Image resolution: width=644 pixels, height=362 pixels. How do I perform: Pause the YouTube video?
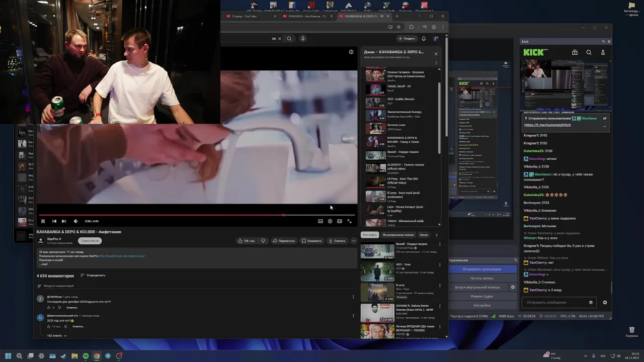click(43, 221)
